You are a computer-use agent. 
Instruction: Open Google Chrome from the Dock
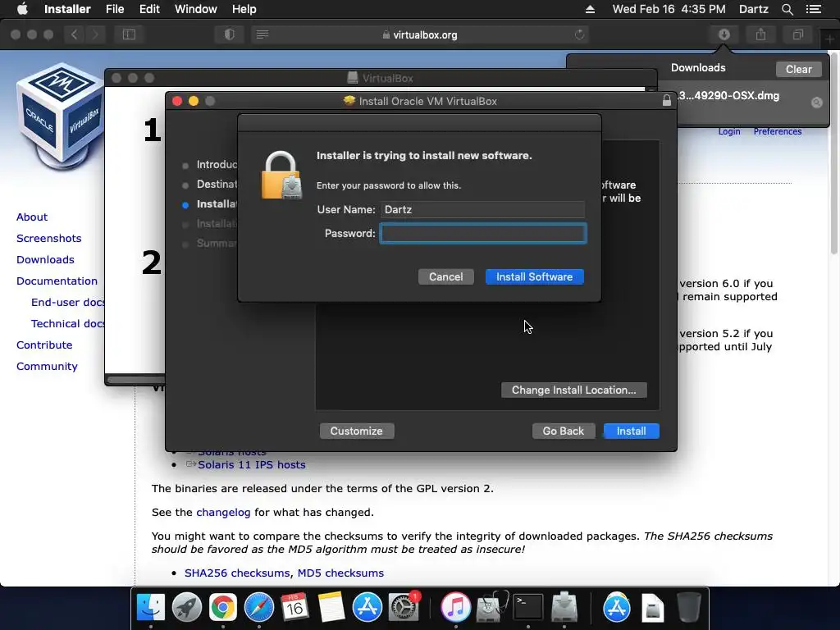pyautogui.click(x=223, y=608)
